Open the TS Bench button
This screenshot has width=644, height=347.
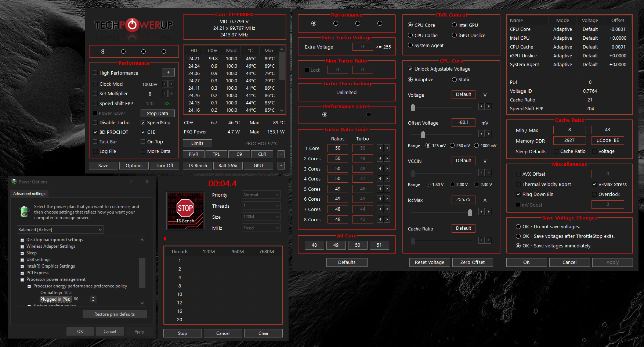tap(198, 165)
